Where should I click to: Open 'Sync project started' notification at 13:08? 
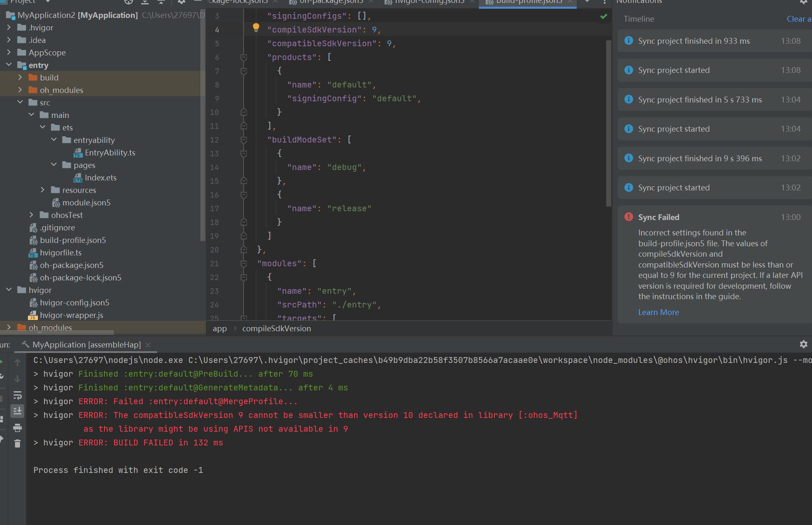(x=714, y=70)
